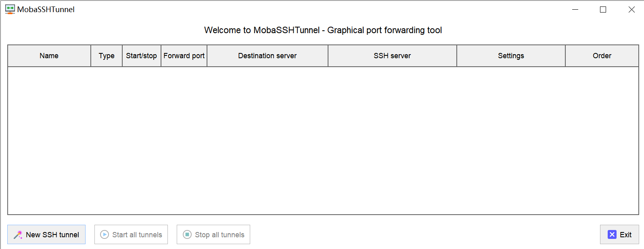Click the SSH server column header
644x249 pixels.
click(392, 56)
